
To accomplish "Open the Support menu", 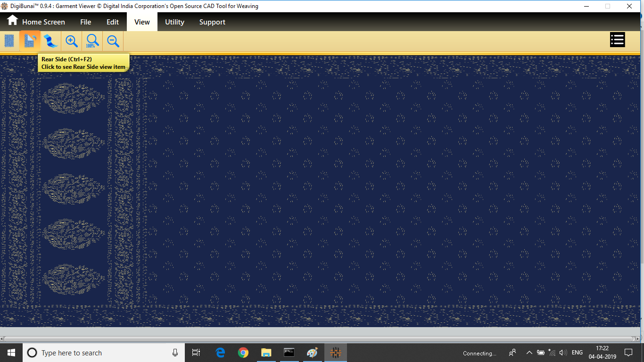I will [x=212, y=22].
